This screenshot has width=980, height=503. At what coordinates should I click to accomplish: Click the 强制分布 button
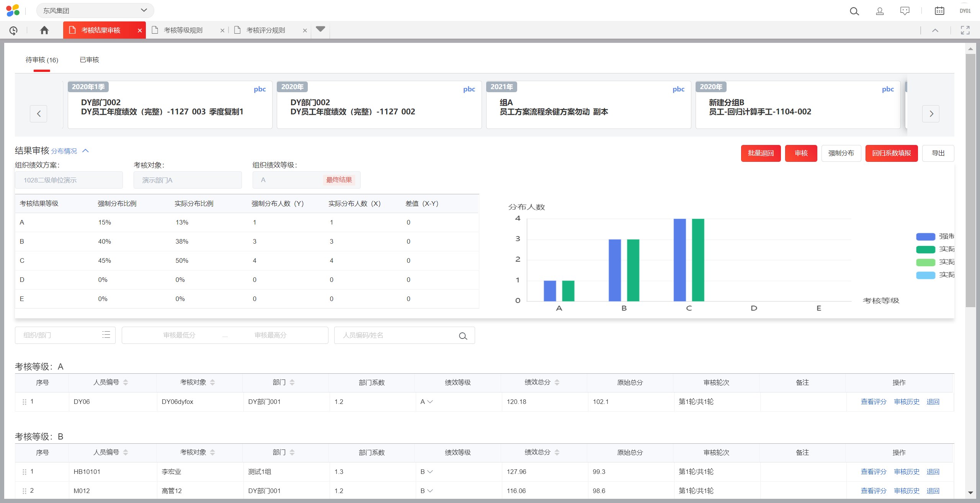pos(841,153)
